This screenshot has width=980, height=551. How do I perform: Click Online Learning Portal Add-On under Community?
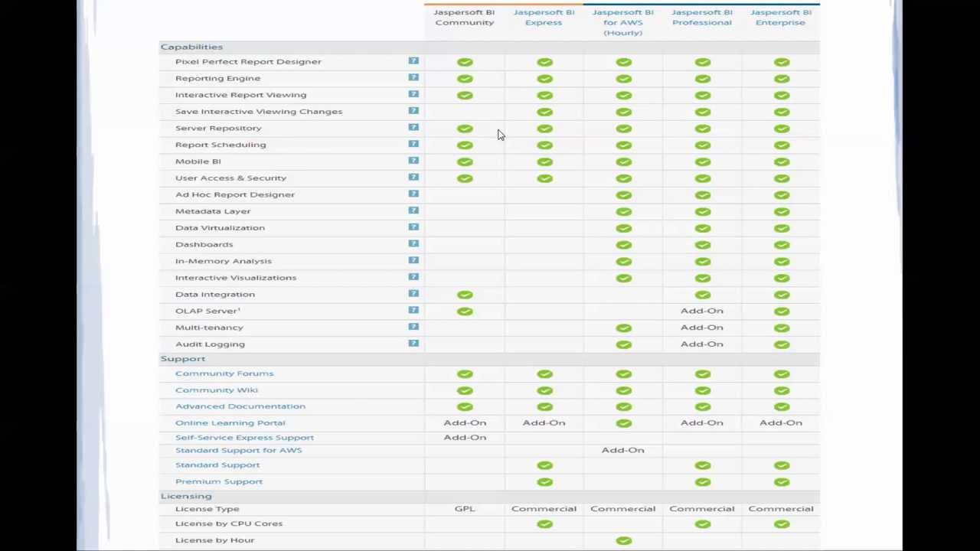point(465,422)
